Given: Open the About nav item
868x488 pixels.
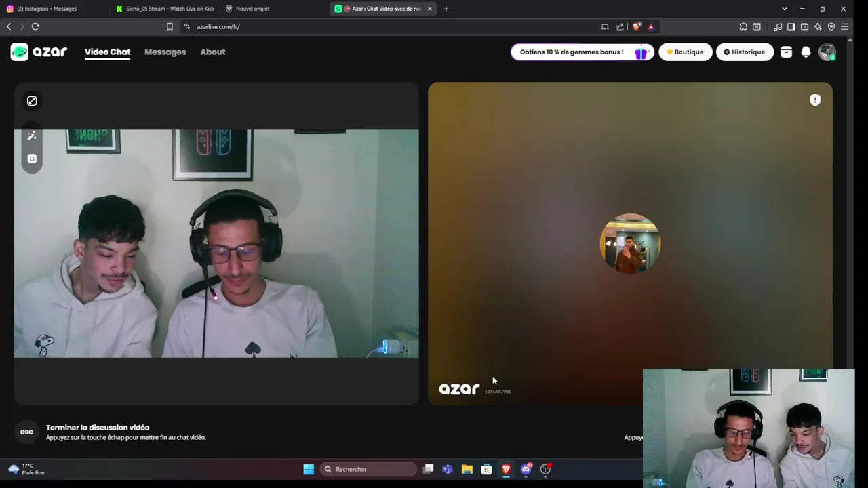Looking at the screenshot, I should click(x=212, y=52).
